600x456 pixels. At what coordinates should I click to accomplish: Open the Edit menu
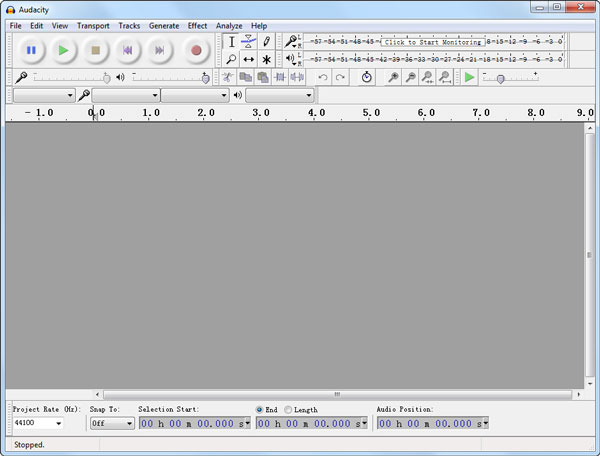click(36, 26)
